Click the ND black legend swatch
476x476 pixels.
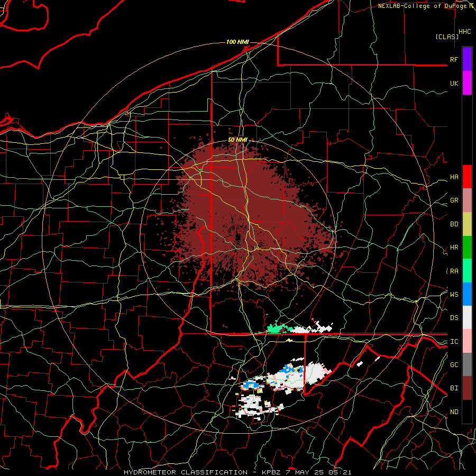pos(467,411)
